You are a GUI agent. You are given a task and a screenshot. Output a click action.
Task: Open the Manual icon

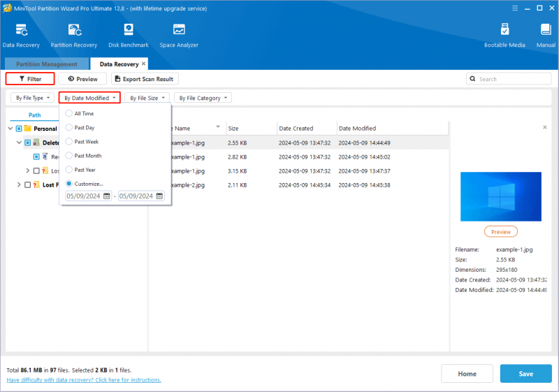coord(546,35)
